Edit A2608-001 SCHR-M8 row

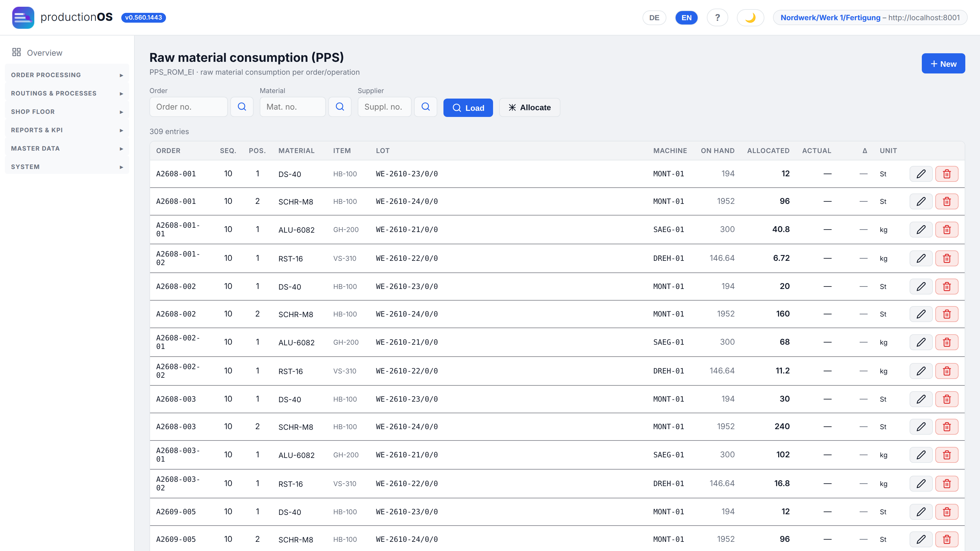pyautogui.click(x=921, y=201)
